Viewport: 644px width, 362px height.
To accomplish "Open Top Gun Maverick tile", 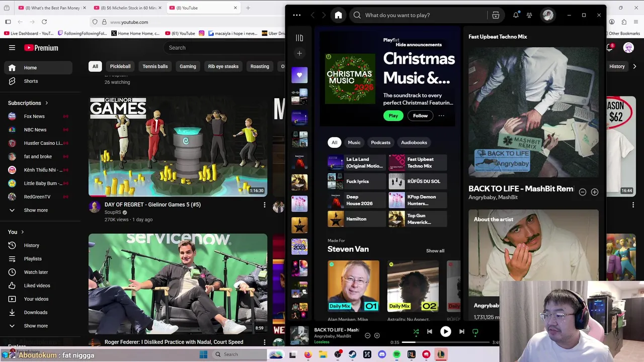I will [418, 219].
